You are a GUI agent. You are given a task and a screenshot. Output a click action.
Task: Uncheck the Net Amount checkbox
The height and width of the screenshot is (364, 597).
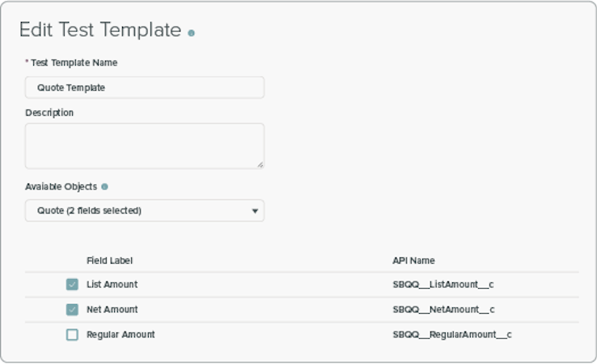[72, 310]
